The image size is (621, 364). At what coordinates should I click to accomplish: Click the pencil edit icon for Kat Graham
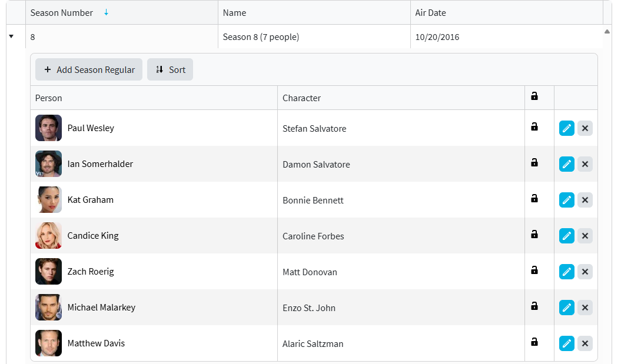pyautogui.click(x=566, y=200)
